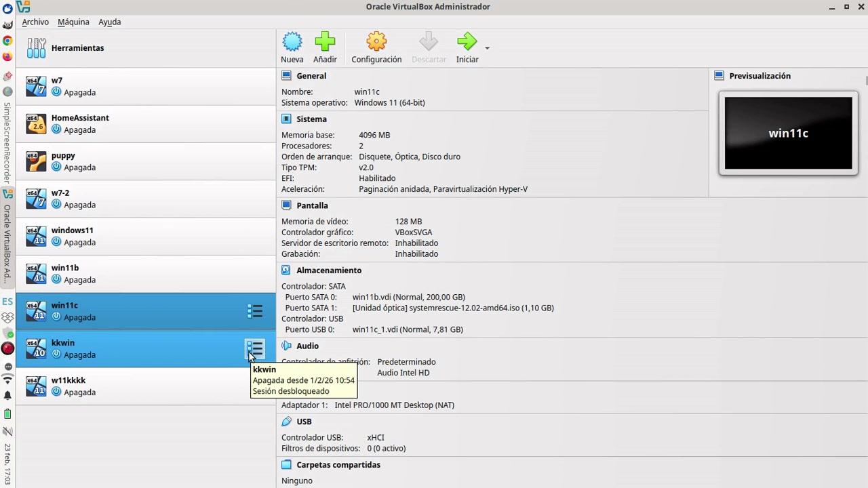Select the w7-2 virtual machine
This screenshot has height=488, width=868.
point(146,199)
